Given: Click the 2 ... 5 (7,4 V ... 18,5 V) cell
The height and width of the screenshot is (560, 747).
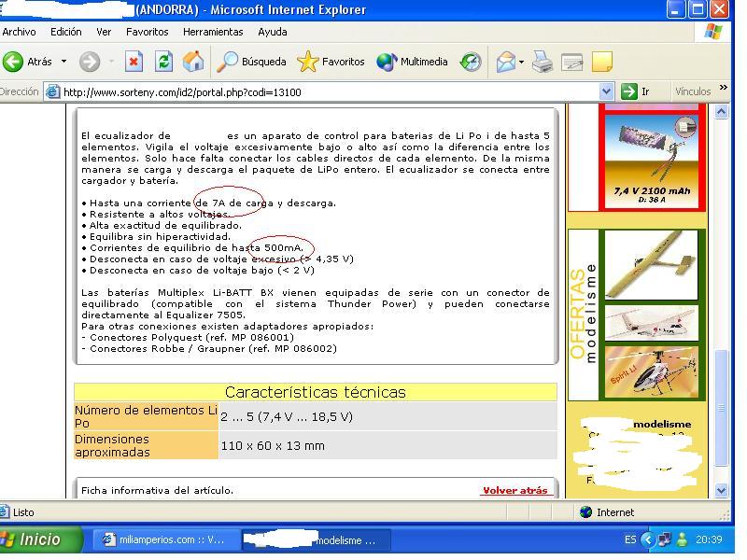Looking at the screenshot, I should (388, 416).
